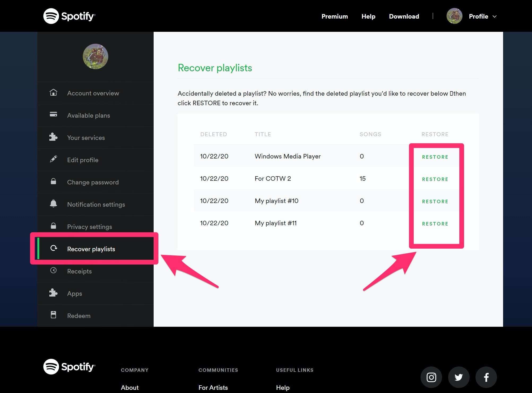This screenshot has height=393, width=532.
Task: Click the Help navigation menu item
Action: click(x=368, y=16)
